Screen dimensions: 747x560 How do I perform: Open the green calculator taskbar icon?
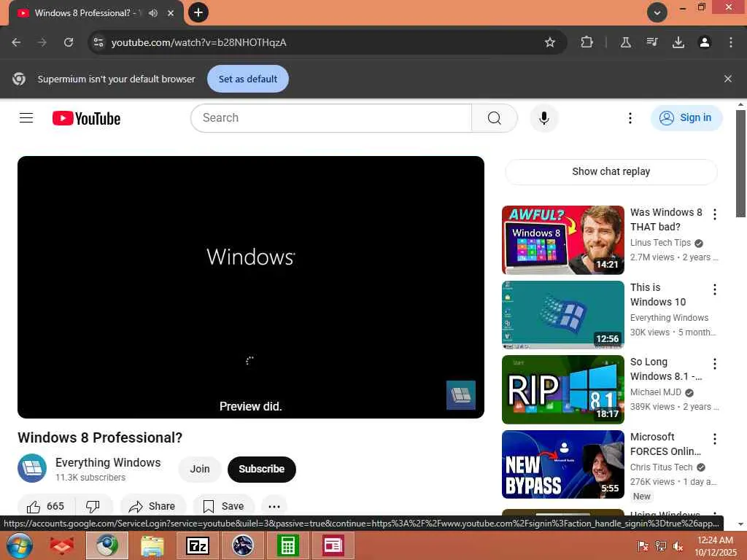(x=287, y=545)
